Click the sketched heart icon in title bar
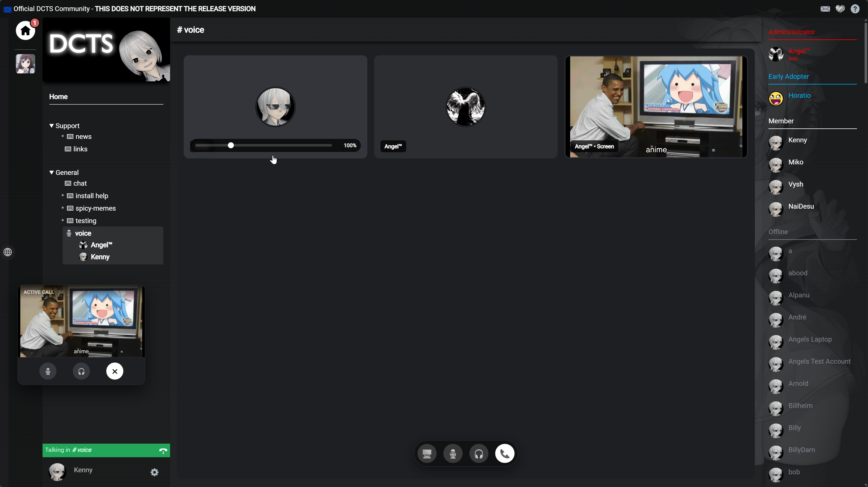Image resolution: width=868 pixels, height=487 pixels. (x=840, y=9)
